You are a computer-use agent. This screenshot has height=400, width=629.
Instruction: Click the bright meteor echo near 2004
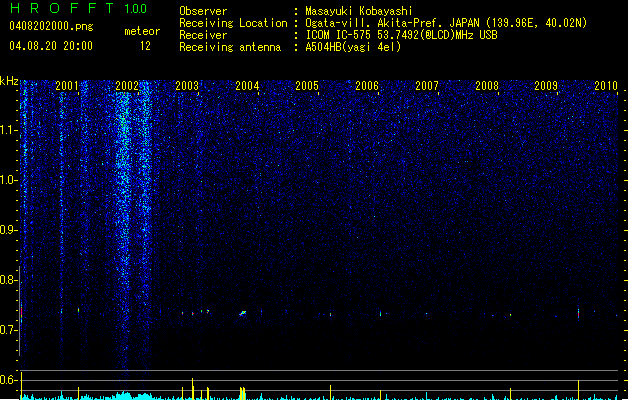(x=243, y=313)
